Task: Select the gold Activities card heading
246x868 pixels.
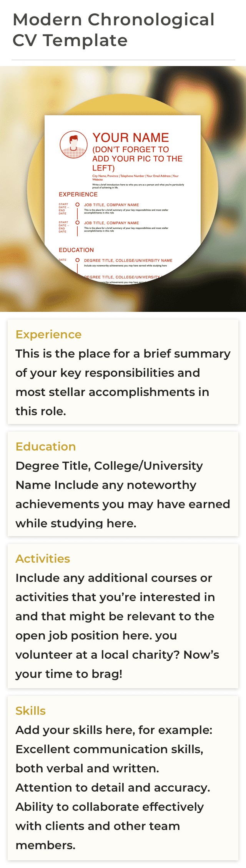Action: pyautogui.click(x=43, y=559)
